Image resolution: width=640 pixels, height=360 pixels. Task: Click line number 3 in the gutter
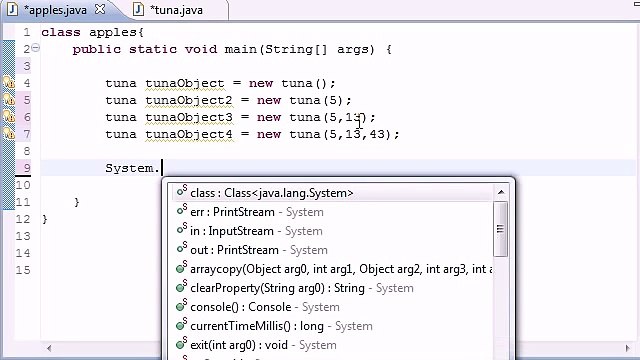27,66
